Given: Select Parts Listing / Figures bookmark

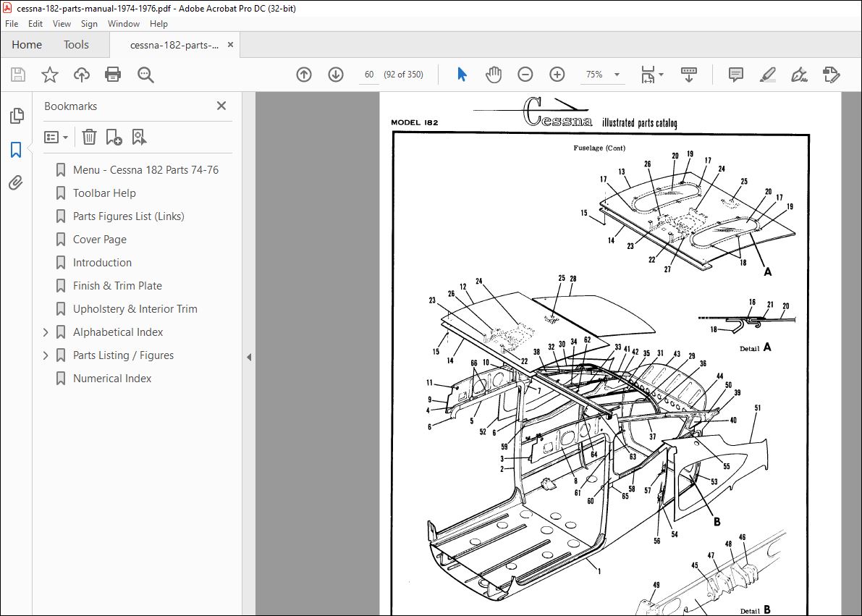Looking at the screenshot, I should coord(123,355).
